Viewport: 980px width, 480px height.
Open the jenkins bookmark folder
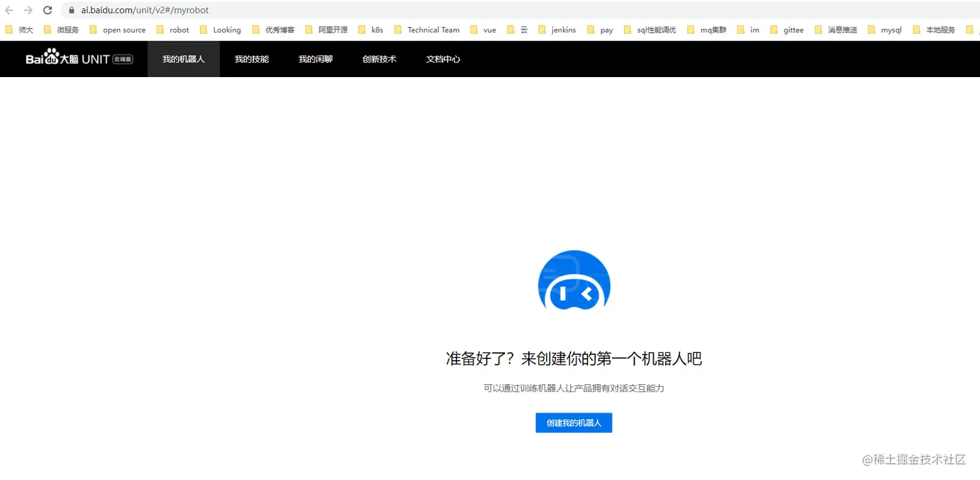point(557,30)
